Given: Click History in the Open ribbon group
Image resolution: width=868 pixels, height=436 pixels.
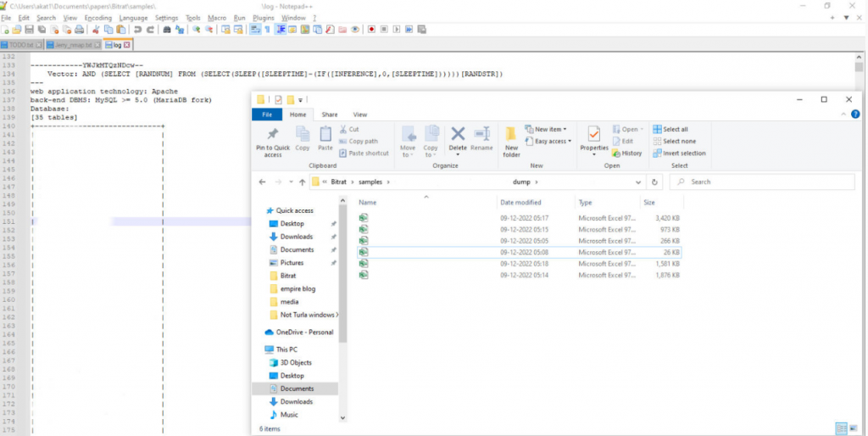Looking at the screenshot, I should pyautogui.click(x=626, y=154).
